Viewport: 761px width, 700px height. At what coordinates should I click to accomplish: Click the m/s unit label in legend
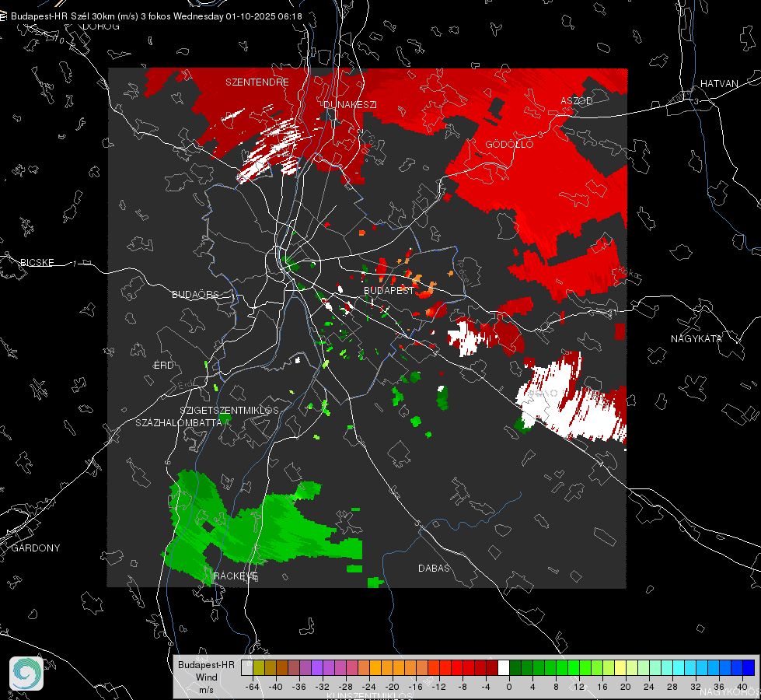206,689
